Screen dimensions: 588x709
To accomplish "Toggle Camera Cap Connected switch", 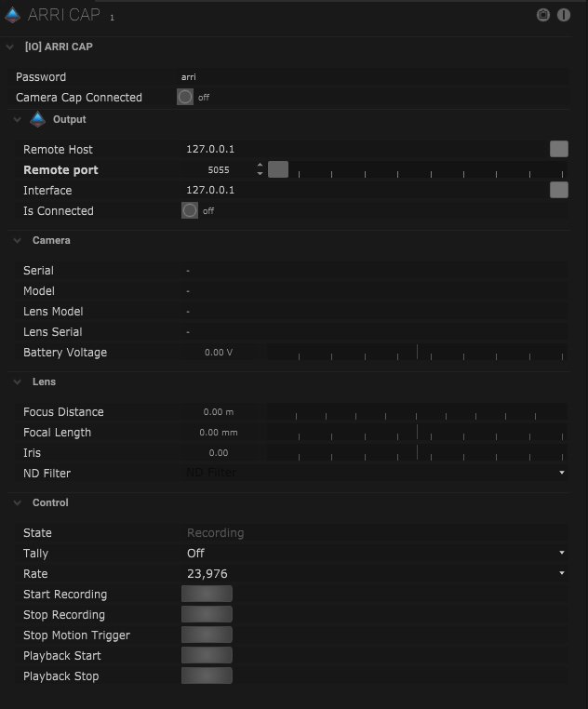I will 185,97.
